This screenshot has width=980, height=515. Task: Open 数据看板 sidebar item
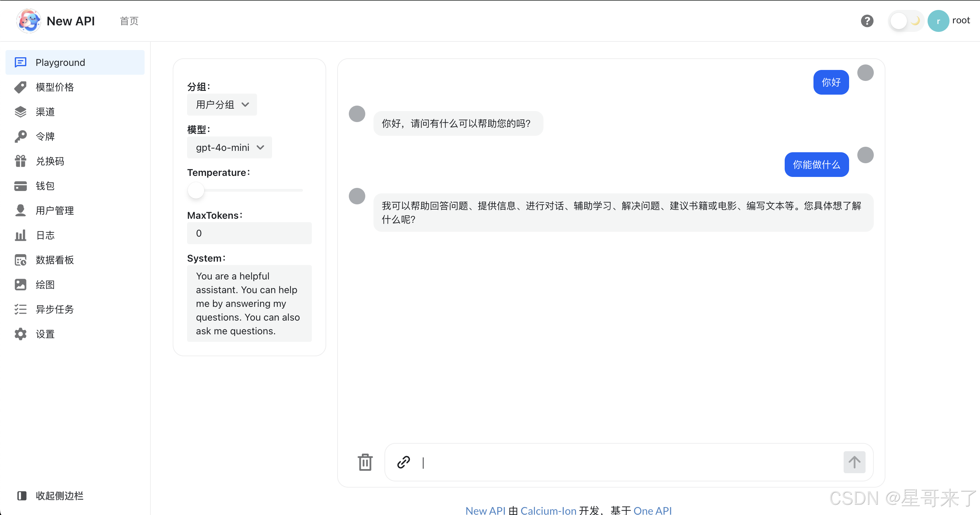tap(54, 260)
